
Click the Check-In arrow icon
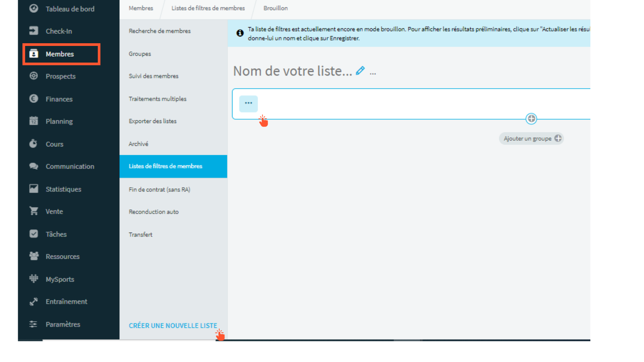[34, 31]
